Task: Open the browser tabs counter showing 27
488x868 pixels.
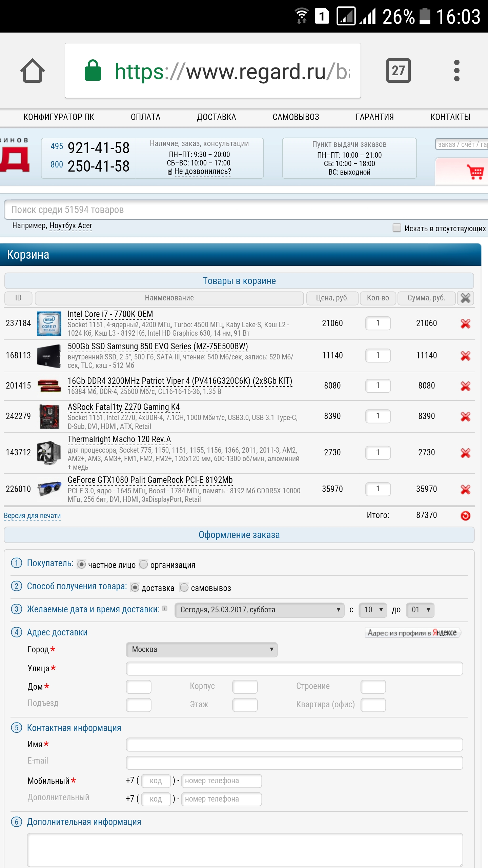Action: coord(398,71)
